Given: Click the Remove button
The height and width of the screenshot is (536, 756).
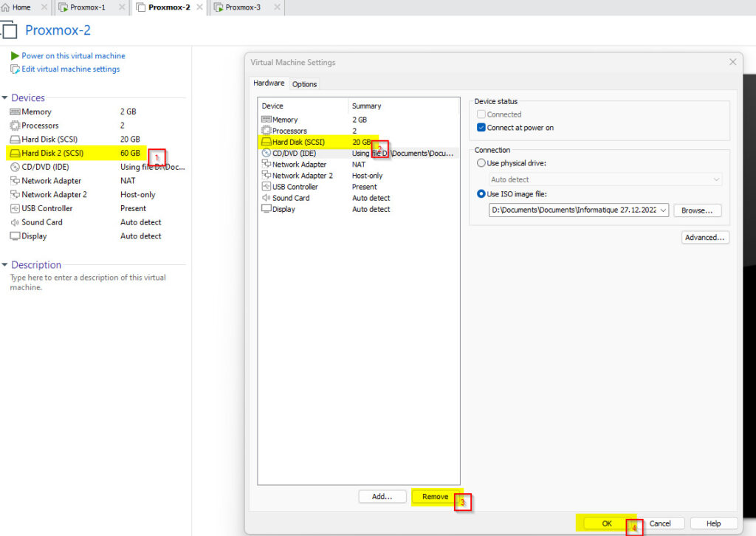Looking at the screenshot, I should click(435, 496).
